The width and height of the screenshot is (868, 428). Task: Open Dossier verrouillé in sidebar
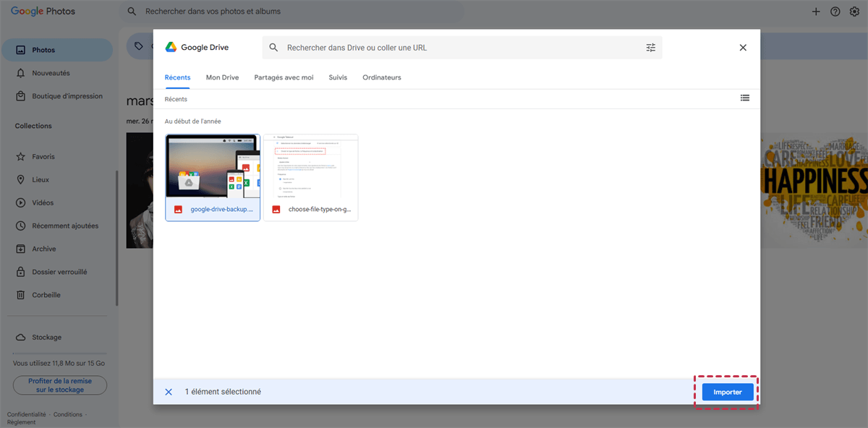point(59,272)
